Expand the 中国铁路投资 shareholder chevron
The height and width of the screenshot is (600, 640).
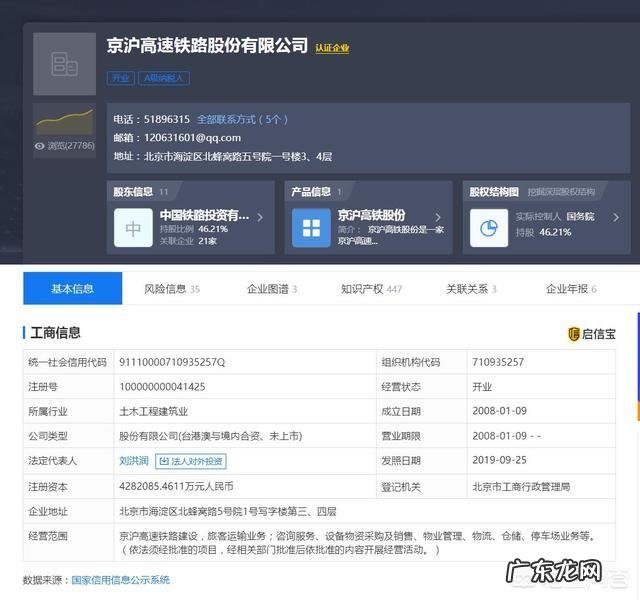click(260, 218)
